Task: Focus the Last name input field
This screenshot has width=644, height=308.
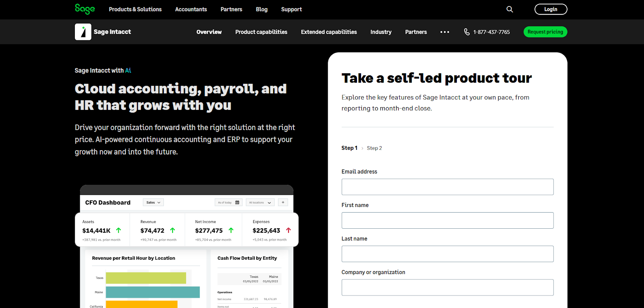Action: point(448,254)
